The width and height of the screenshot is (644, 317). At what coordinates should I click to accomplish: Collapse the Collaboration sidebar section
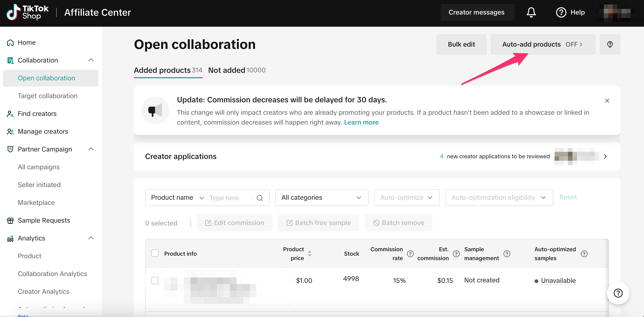point(91,60)
